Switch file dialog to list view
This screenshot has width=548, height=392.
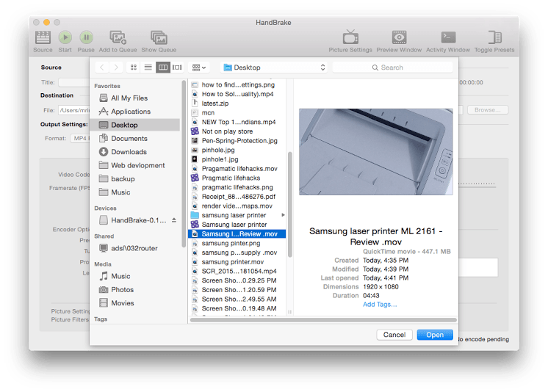tap(148, 68)
